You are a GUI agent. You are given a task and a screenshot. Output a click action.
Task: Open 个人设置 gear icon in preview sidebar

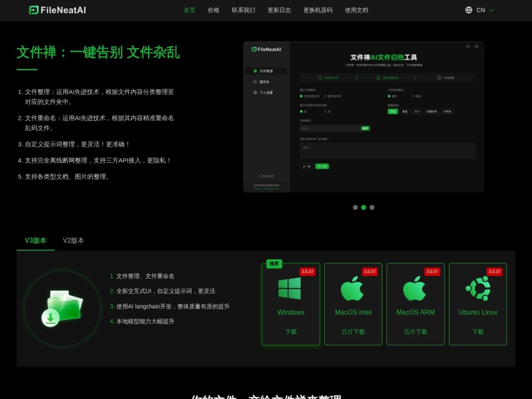(255, 93)
